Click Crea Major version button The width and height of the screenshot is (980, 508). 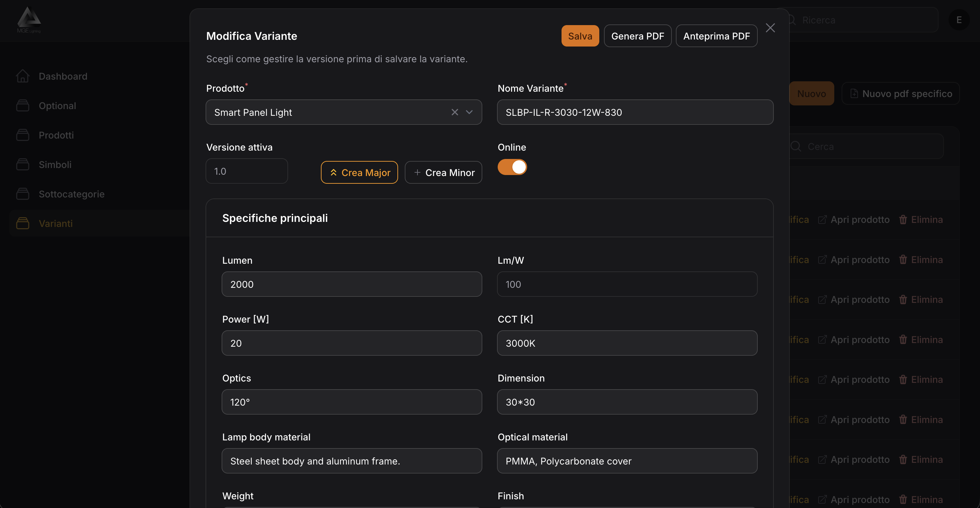click(x=359, y=172)
